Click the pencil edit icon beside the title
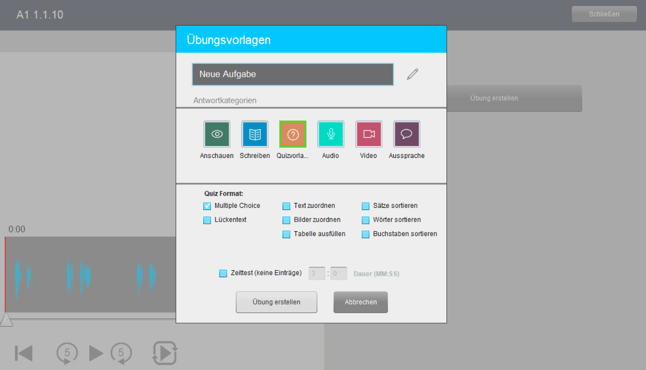The image size is (646, 370). 412,74
